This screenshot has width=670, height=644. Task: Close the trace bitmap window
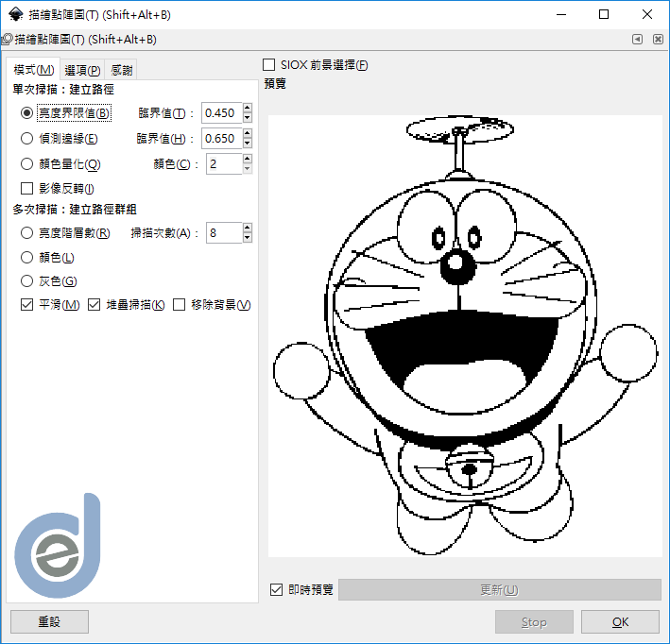click(647, 14)
